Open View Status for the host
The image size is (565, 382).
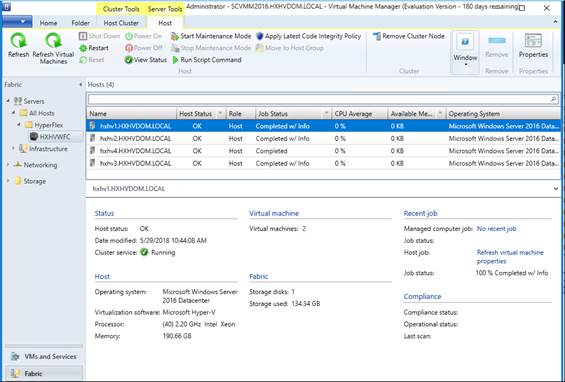click(x=146, y=60)
